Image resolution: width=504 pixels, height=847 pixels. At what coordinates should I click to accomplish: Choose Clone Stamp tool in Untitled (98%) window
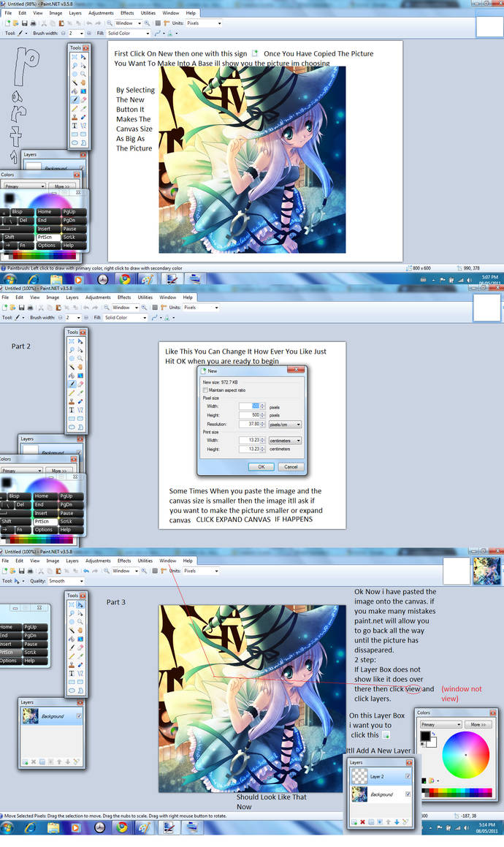coord(75,116)
